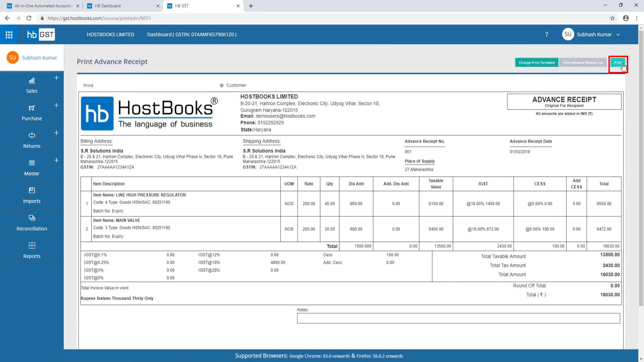644x362 pixels.
Task: Close the HB GST tab
Action: [238, 6]
